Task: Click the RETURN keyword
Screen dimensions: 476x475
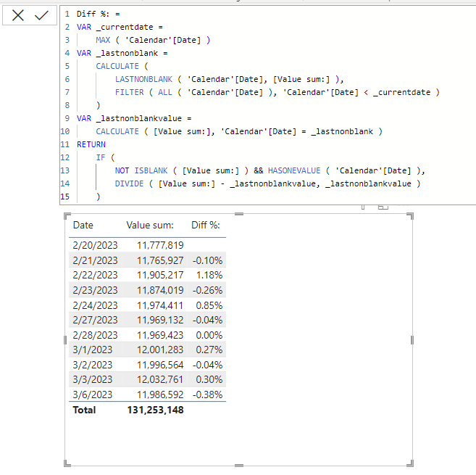Action: (91, 144)
